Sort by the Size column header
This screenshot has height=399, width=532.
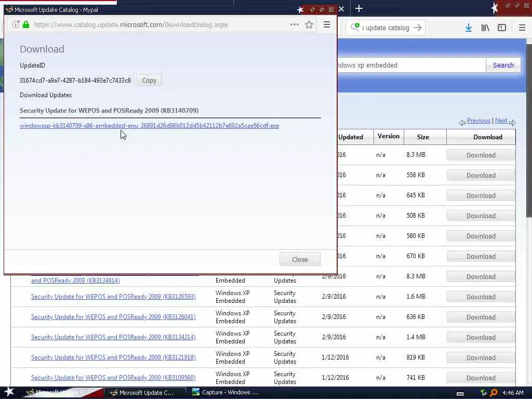point(423,137)
